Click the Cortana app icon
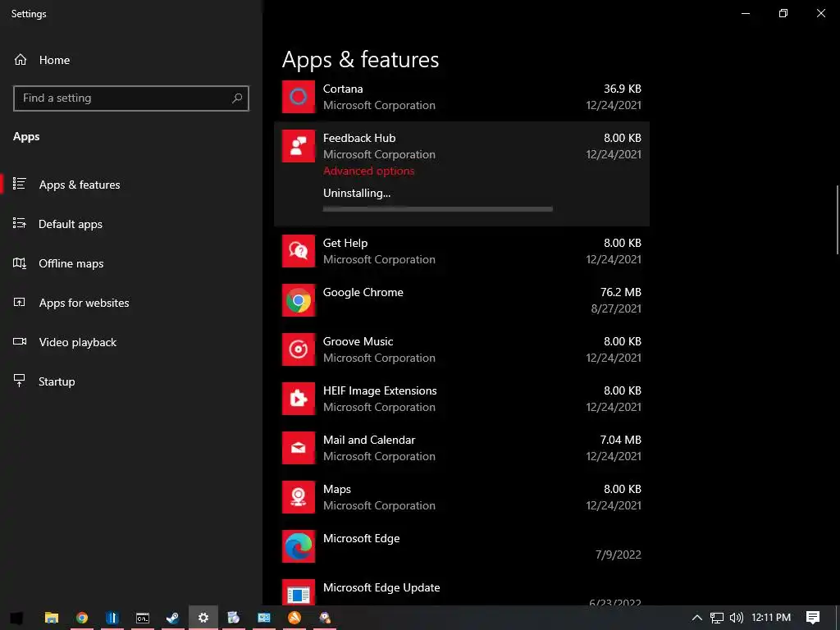Screen dimensions: 840x630 pos(299,97)
